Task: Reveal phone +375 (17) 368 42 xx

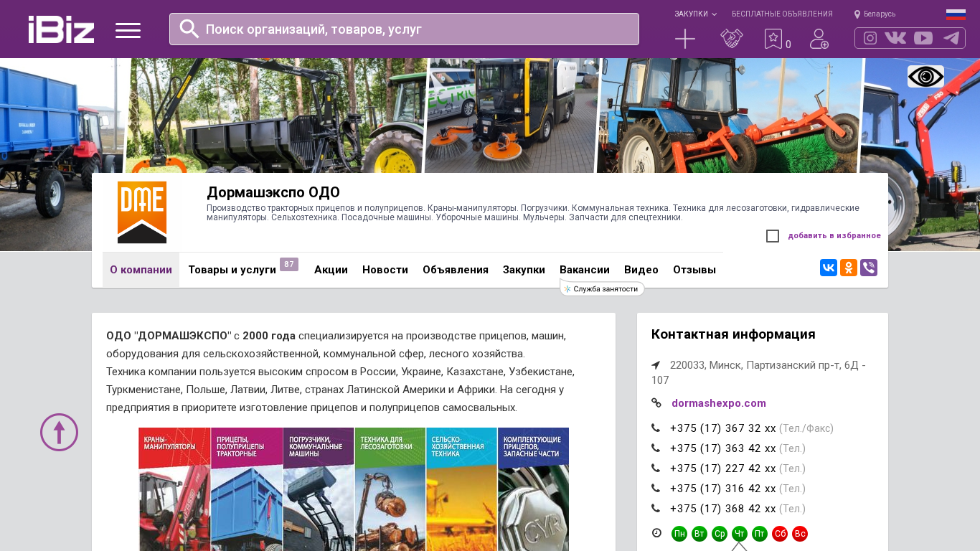Action: pyautogui.click(x=723, y=509)
